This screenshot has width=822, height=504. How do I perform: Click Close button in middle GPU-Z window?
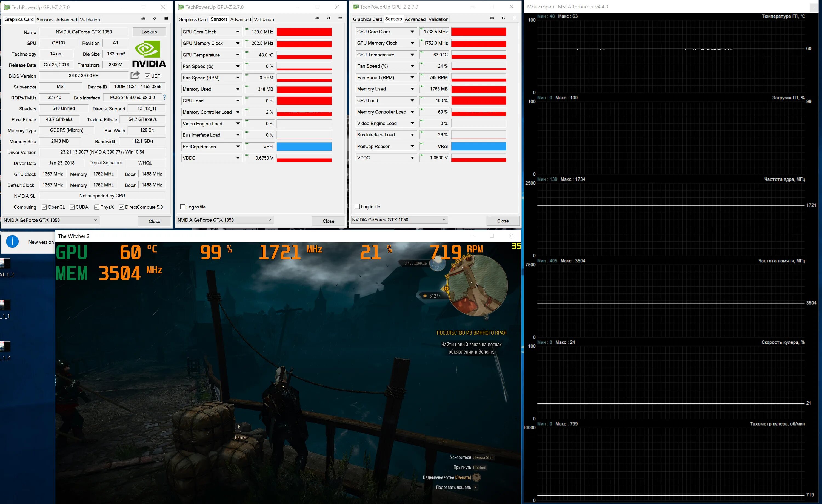[329, 221]
